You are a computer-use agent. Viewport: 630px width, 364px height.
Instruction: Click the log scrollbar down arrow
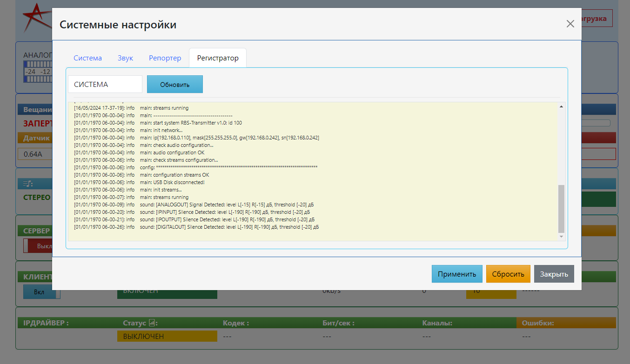pos(561,237)
